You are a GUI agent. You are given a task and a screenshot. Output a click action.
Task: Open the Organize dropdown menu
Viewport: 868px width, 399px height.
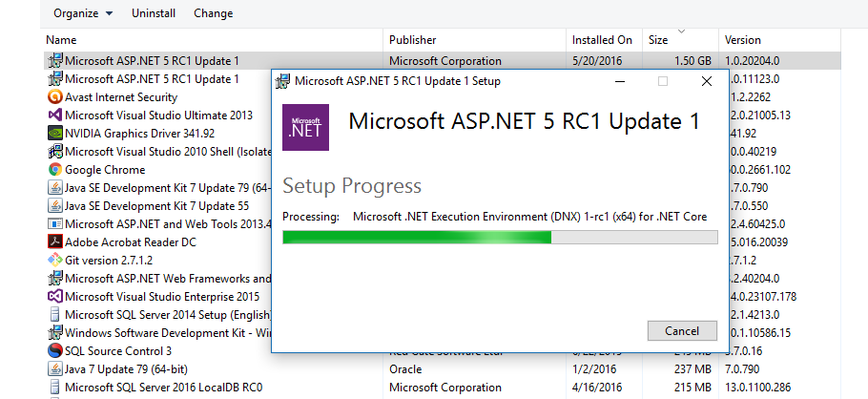[x=82, y=13]
